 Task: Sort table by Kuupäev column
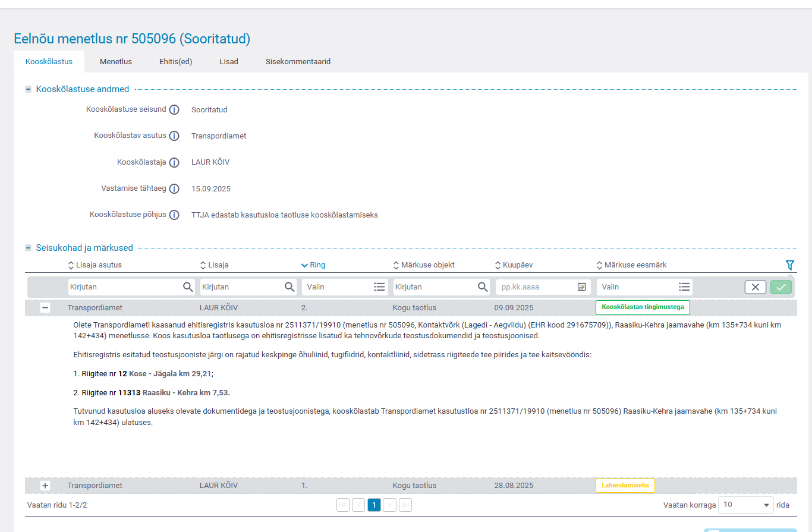(x=515, y=265)
